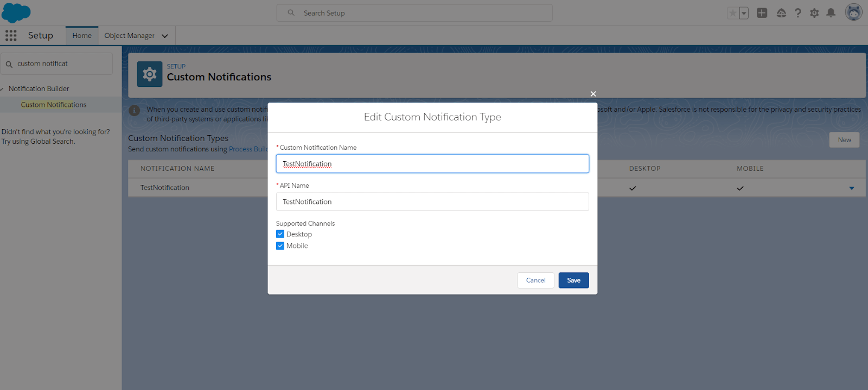Cancel the Edit Custom Notification dialog
This screenshot has width=868, height=390.
(x=535, y=280)
